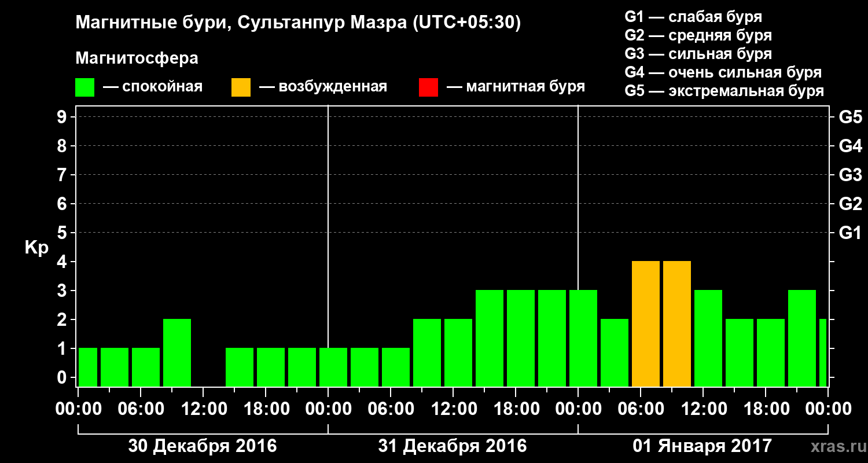
Task: Click the '— возбужденная' legend label
Action: (x=323, y=87)
